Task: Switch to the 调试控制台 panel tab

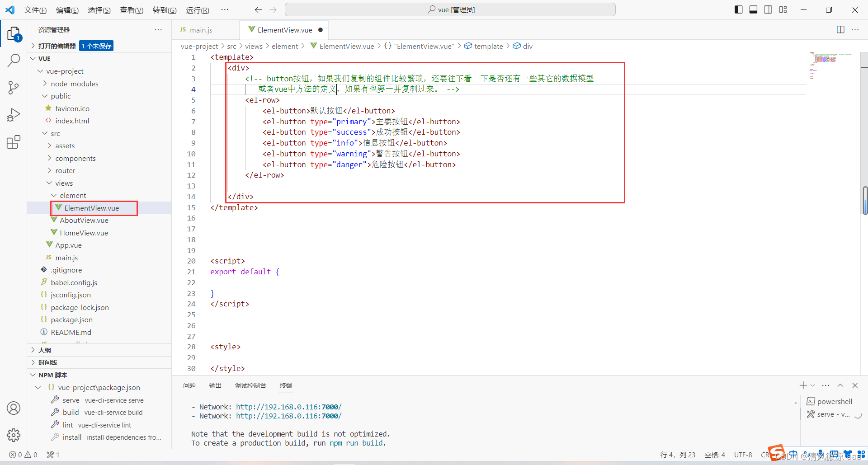Action: tap(250, 385)
